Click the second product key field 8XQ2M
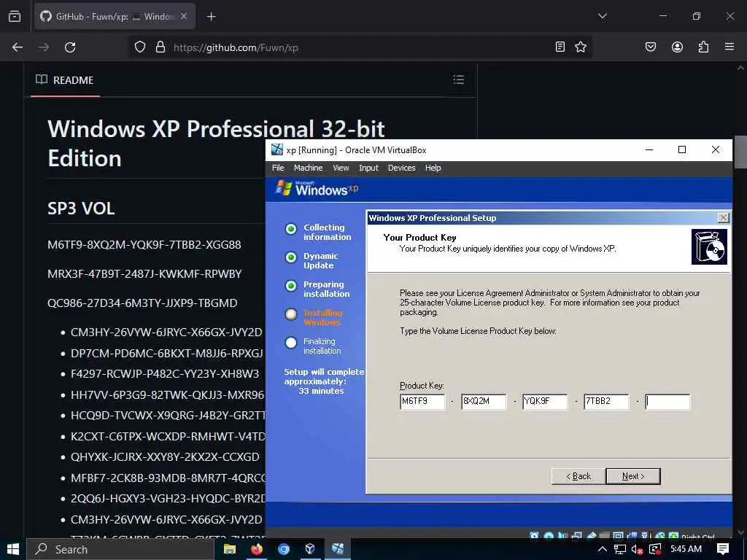The image size is (747, 560). [x=484, y=402]
